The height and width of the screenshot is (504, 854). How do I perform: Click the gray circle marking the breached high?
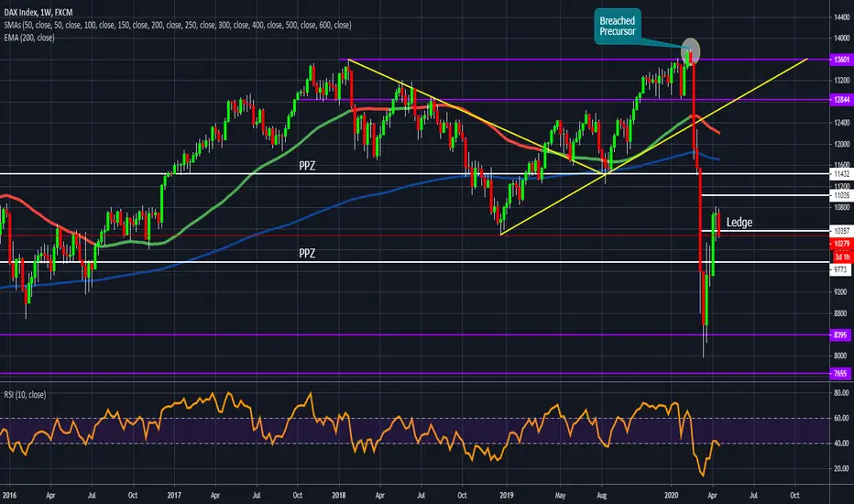tap(691, 51)
